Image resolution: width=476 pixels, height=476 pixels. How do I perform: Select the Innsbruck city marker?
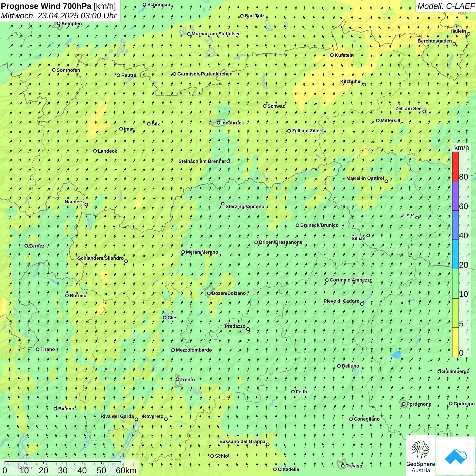(219, 123)
